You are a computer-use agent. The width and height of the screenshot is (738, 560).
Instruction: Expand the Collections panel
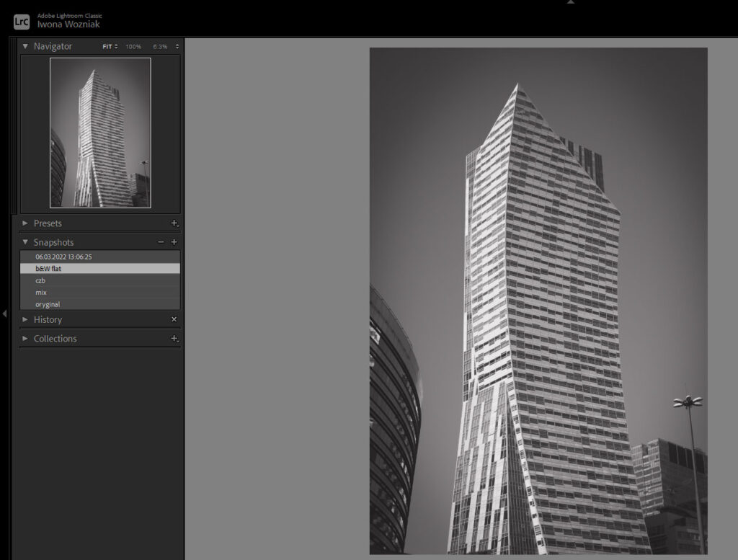coord(25,339)
